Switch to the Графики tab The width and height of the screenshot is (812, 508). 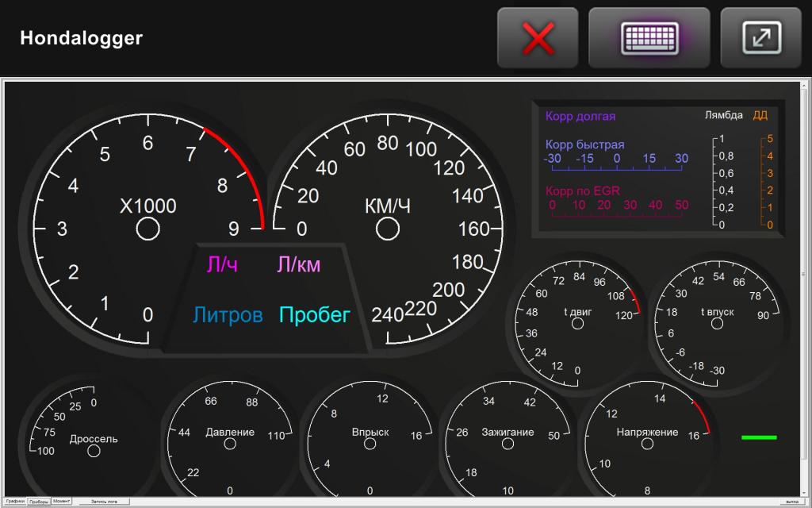15,502
